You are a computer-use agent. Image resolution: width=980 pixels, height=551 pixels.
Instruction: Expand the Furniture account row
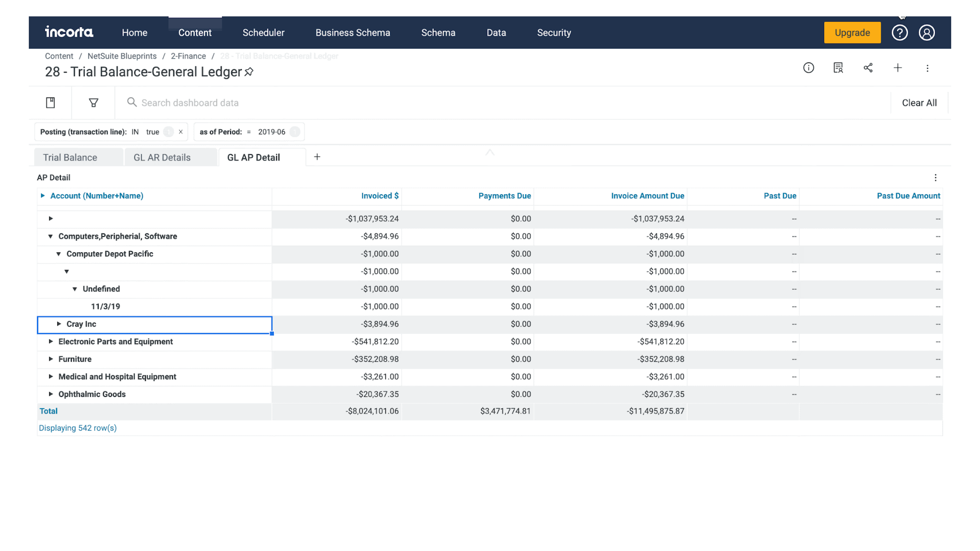coord(50,359)
